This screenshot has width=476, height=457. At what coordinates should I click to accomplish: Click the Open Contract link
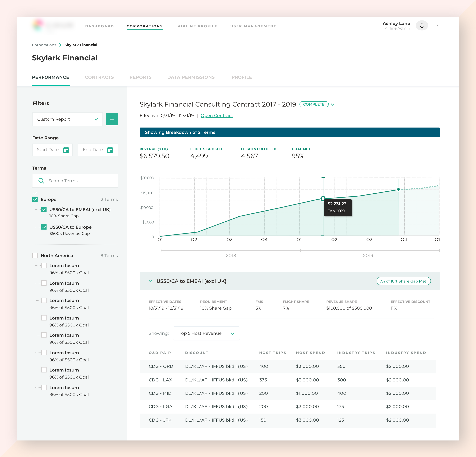[x=217, y=116]
